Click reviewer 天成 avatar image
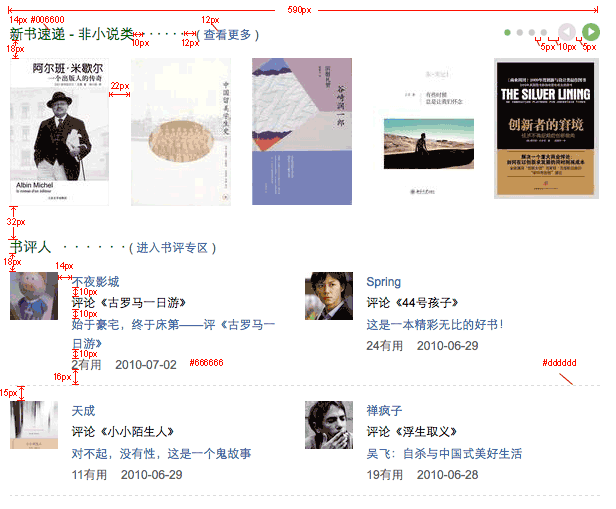This screenshot has width=616, height=509. click(34, 425)
